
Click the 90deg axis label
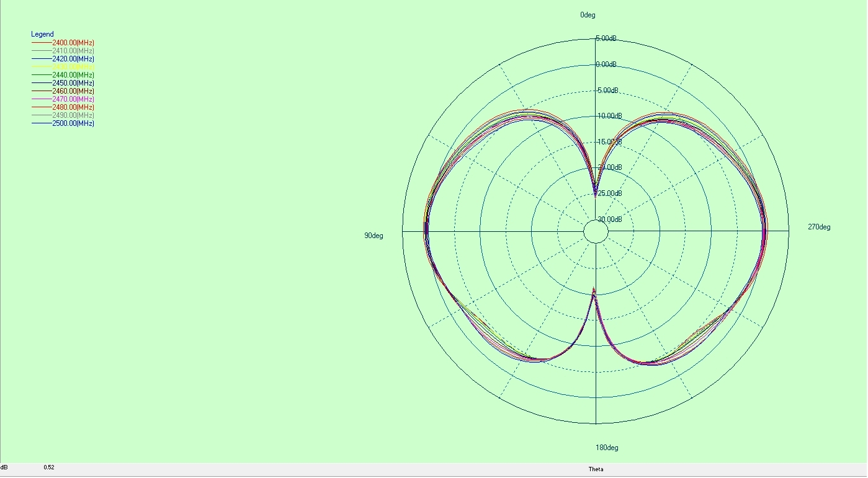coord(374,236)
